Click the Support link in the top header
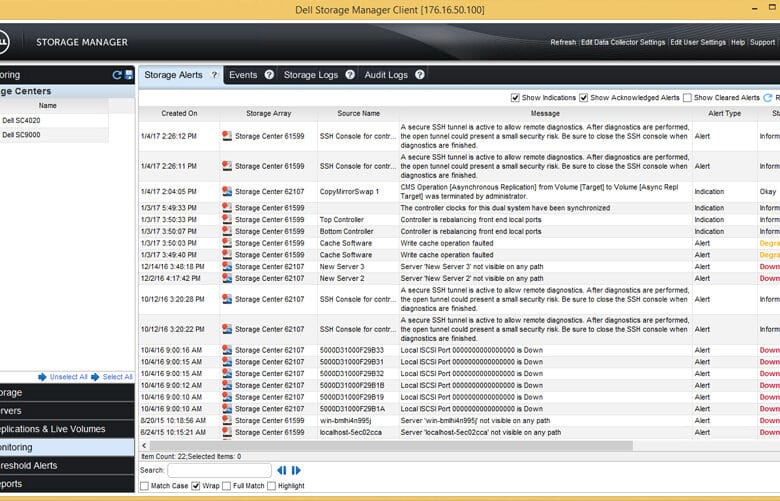The image size is (780, 501). [x=762, y=42]
